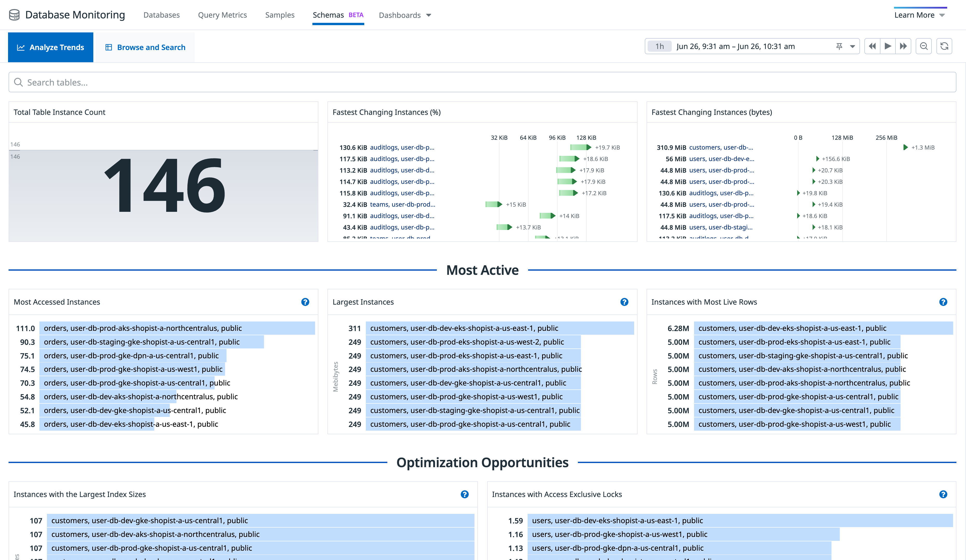Open the Dashboards dropdown
Image resolution: width=966 pixels, height=560 pixels.
[x=405, y=15]
